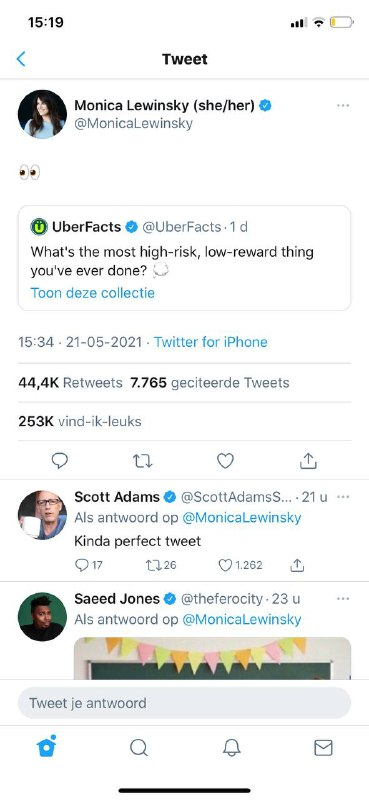369x800 pixels.
Task: Open the 'Twitter for iPhone' source link
Action: [211, 342]
